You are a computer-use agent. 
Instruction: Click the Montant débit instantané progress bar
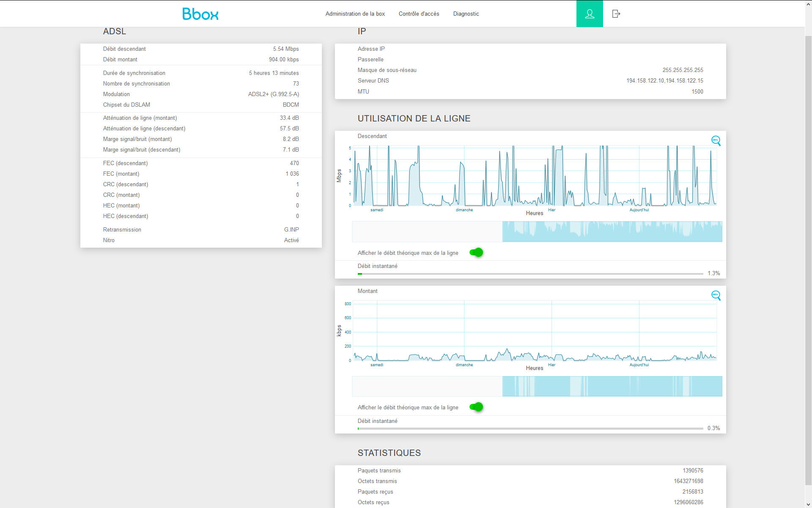(530, 428)
